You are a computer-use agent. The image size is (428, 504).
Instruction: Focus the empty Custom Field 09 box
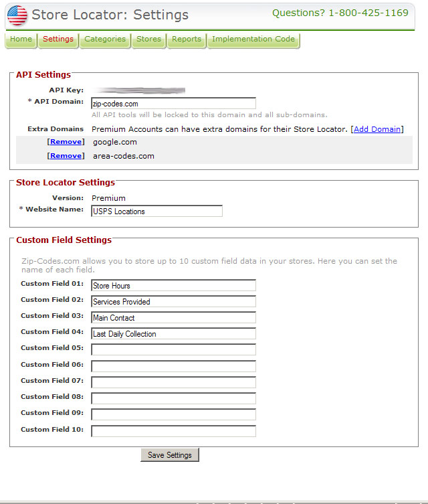(173, 414)
